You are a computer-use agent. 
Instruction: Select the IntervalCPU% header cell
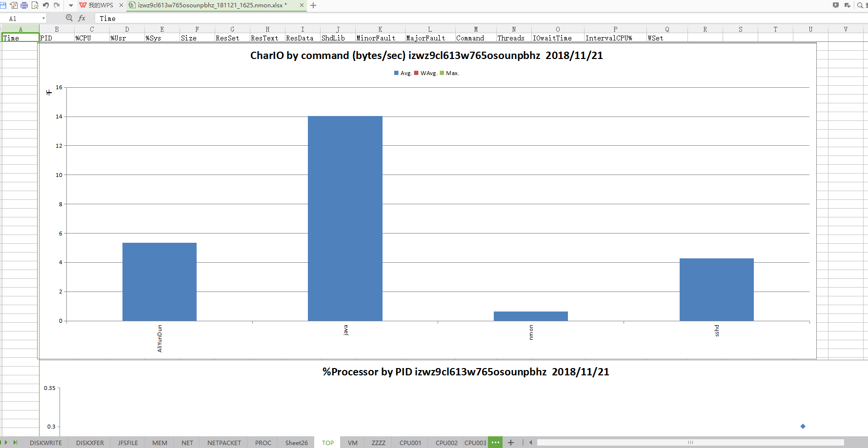pyautogui.click(x=615, y=38)
